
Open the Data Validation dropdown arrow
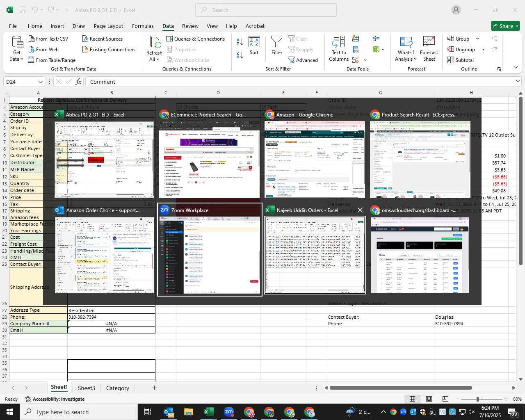[x=365, y=60]
